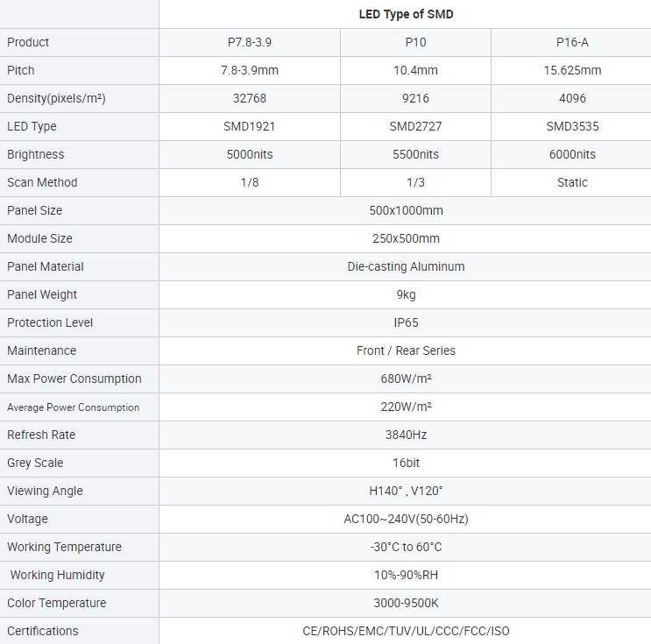
Task: Click the CE/ROHS/EMC/TUV certifications cell
Action: [x=406, y=631]
